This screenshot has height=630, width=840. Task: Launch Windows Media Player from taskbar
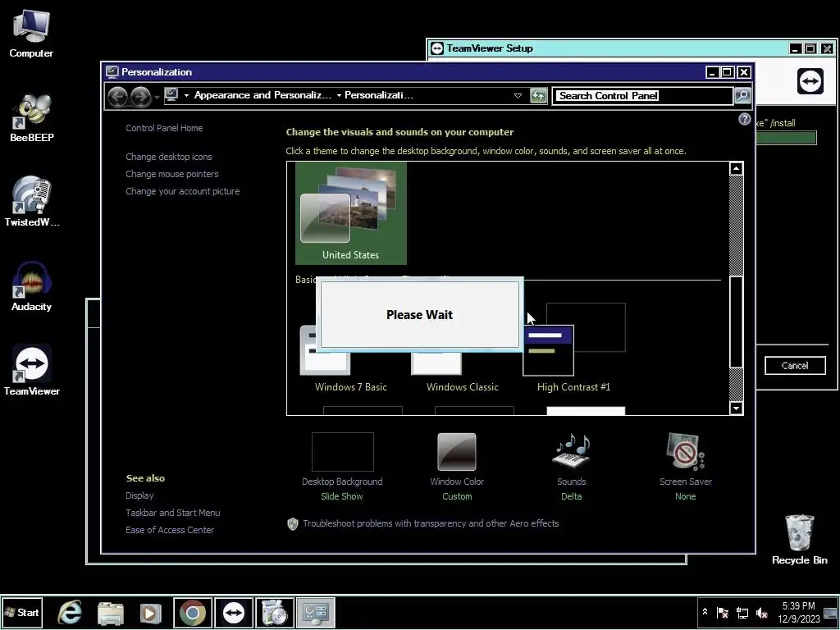(x=151, y=612)
